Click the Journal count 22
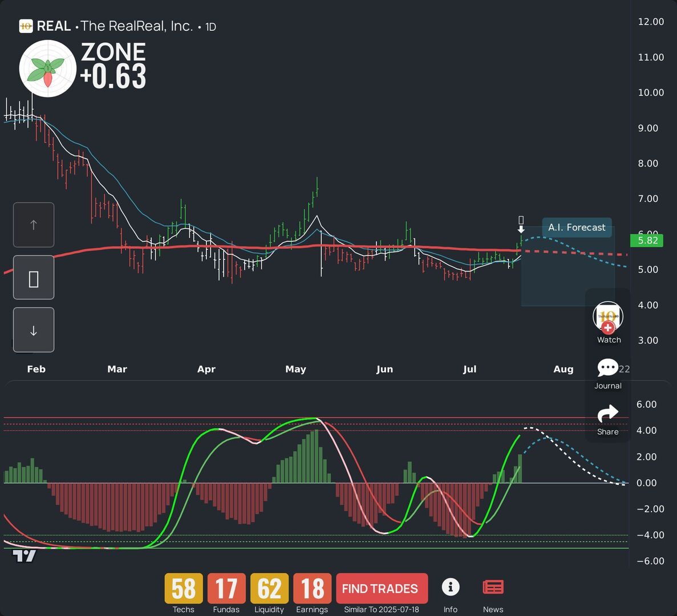 point(625,369)
